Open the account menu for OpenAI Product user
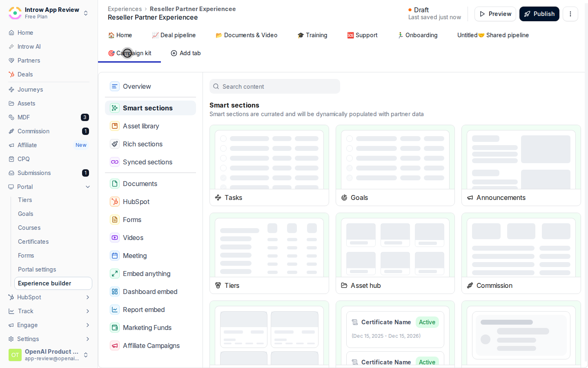Screen dimensions: 588x368 tap(86, 355)
